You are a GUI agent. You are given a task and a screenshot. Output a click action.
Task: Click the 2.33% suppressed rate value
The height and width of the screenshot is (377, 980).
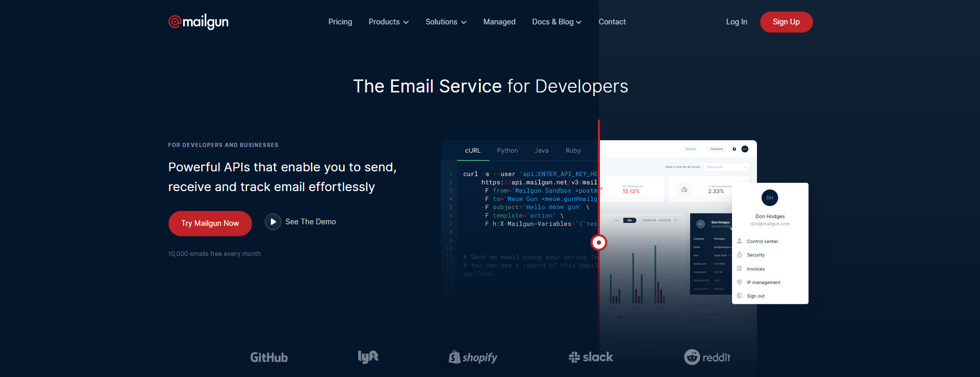point(716,191)
